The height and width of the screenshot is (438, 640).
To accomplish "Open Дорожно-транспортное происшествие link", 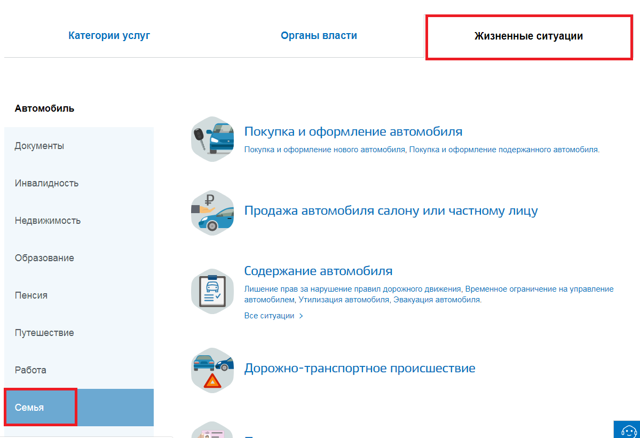I will 360,368.
